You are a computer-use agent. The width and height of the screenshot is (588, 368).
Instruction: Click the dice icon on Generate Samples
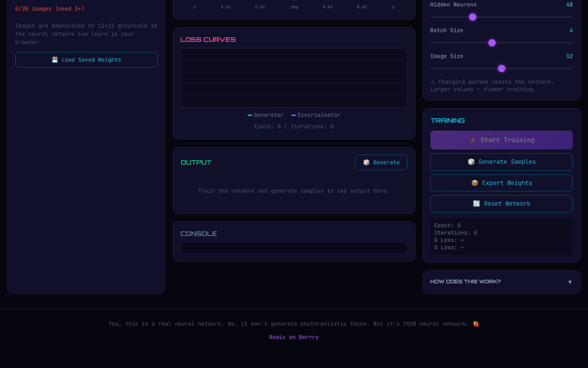(471, 161)
